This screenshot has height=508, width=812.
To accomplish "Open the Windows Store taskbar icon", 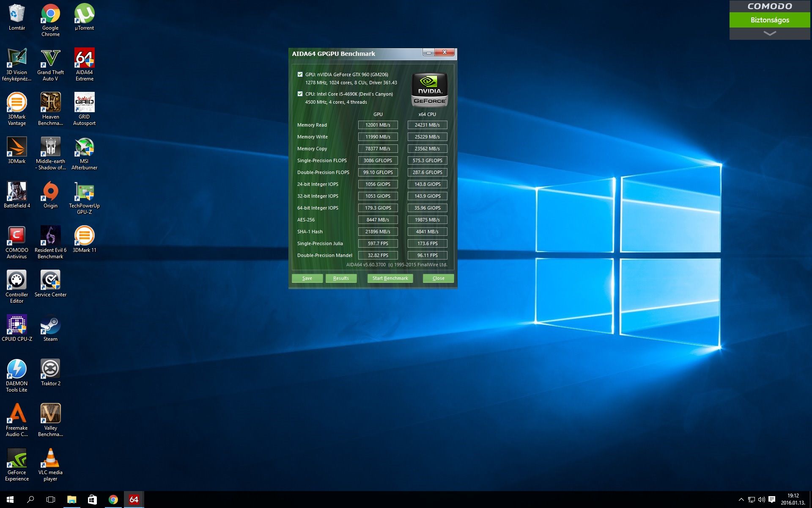I will click(92, 500).
